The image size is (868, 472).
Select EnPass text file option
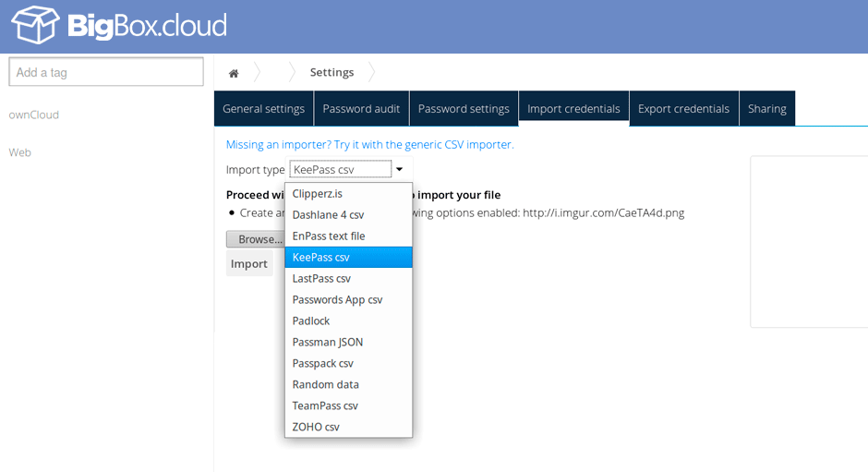click(x=348, y=236)
